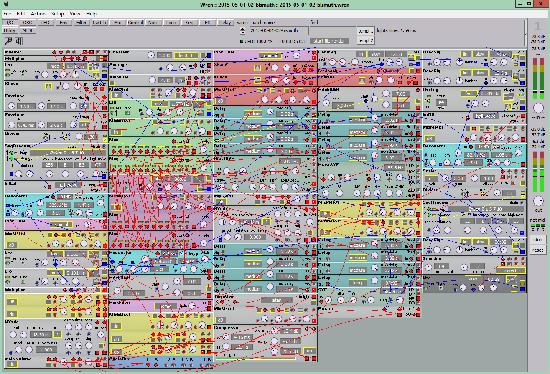Open the File menu
Image resolution: width=550 pixels, height=374 pixels.
[7, 14]
